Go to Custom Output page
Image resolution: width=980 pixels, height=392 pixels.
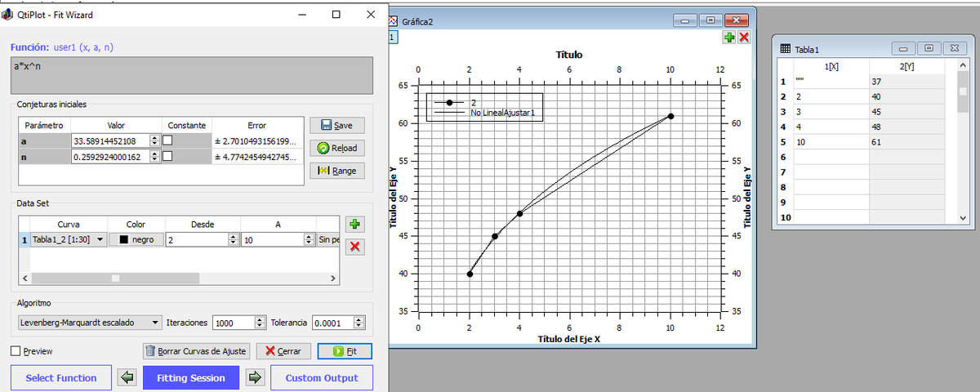[x=322, y=378]
